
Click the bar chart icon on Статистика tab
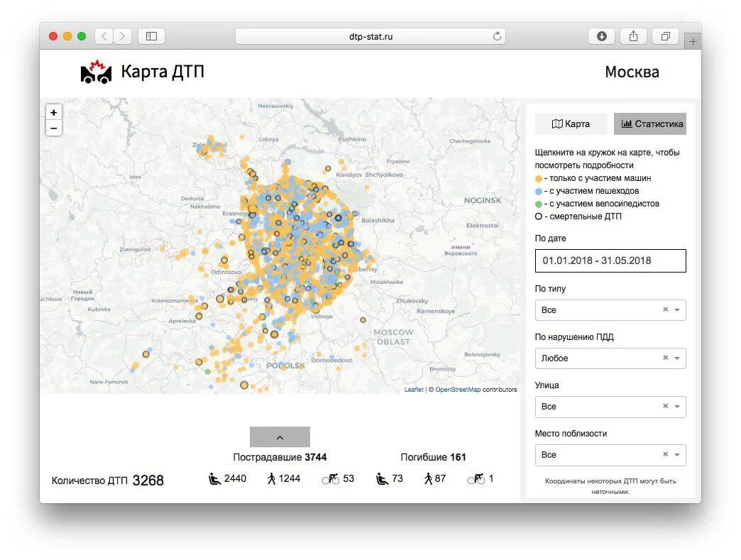[627, 123]
